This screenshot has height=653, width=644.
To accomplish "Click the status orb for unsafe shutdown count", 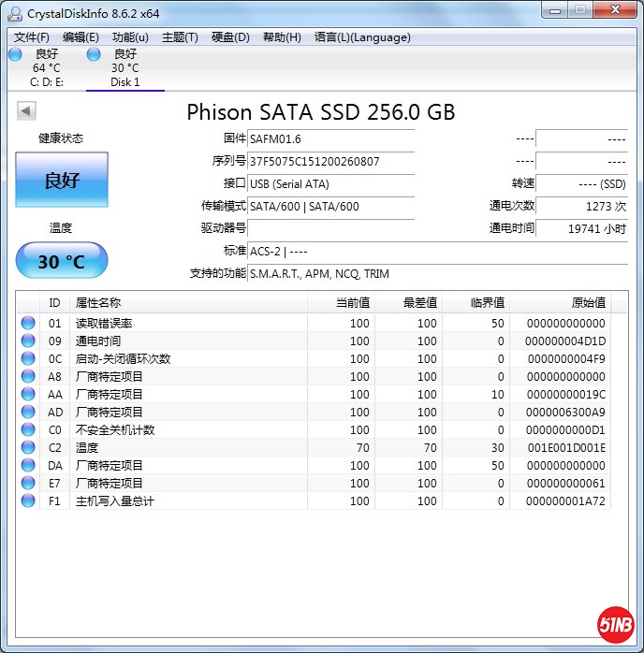I will click(x=28, y=429).
